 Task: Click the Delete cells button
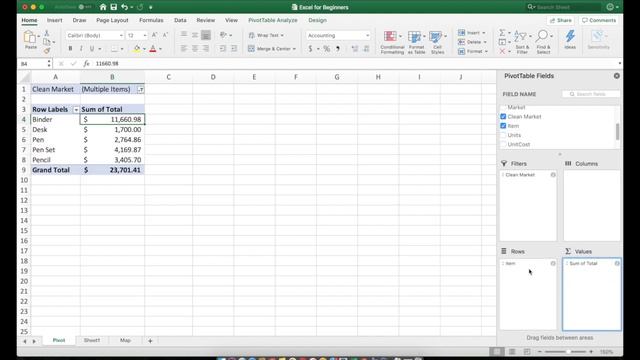pyautogui.click(x=472, y=42)
